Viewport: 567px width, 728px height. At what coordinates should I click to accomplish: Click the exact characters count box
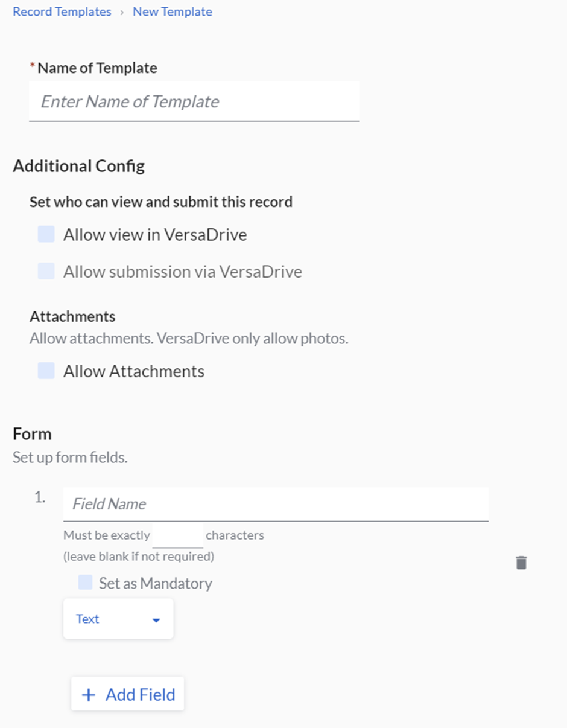click(177, 535)
